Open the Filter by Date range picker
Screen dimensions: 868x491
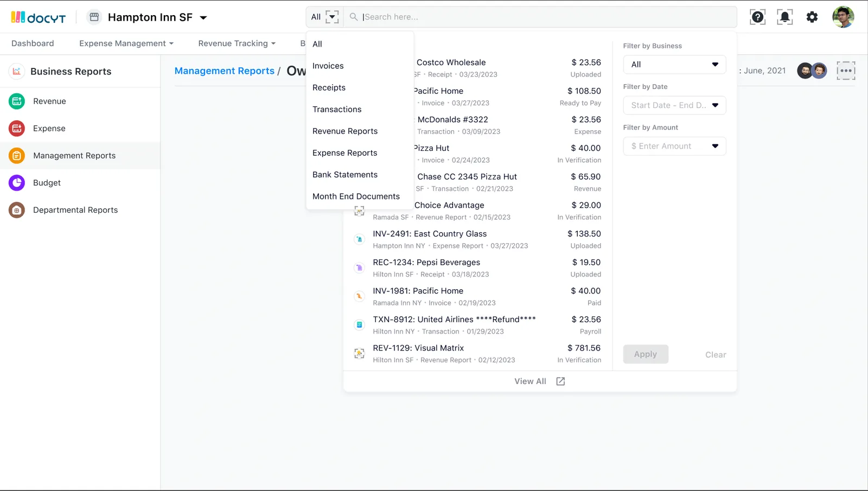674,105
